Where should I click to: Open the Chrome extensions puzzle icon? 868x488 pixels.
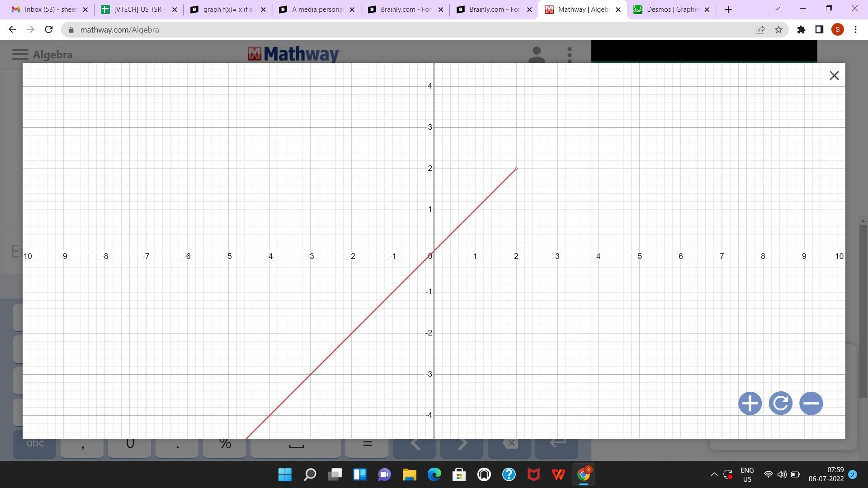(x=801, y=30)
